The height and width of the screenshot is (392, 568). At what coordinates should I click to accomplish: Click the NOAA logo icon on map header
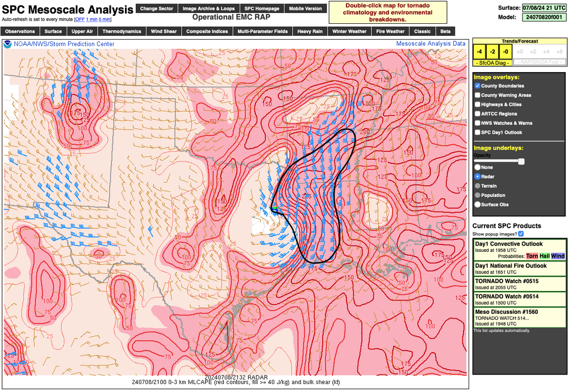click(x=7, y=44)
